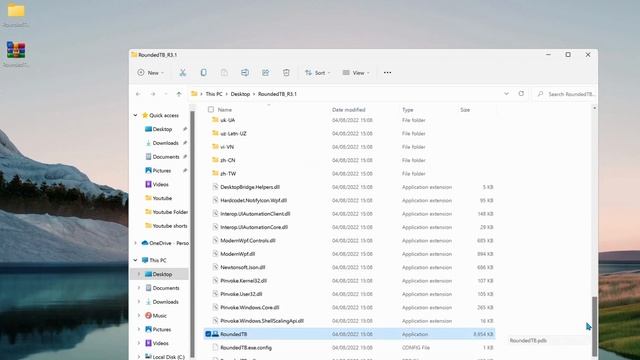
Task: Sort by the Size column header
Action: click(x=465, y=110)
